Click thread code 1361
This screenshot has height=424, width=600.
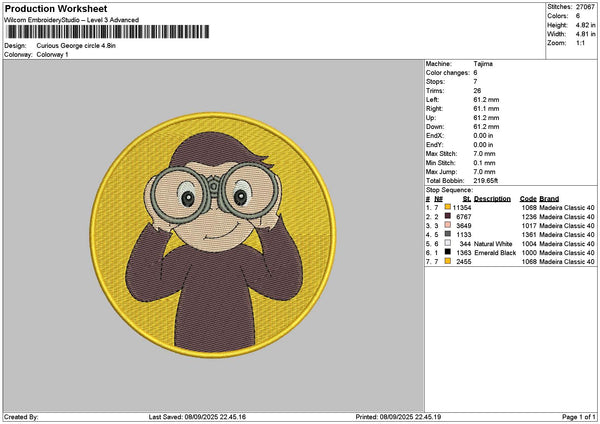click(x=529, y=235)
